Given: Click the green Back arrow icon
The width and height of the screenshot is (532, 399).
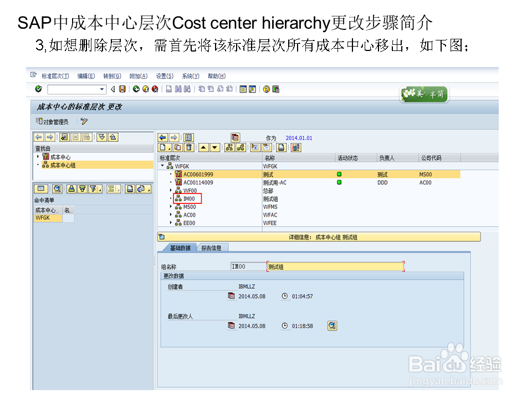Looking at the screenshot, I should pos(136,89).
